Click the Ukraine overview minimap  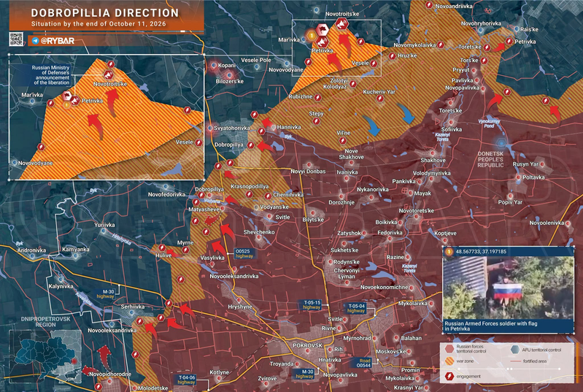coord(45,356)
